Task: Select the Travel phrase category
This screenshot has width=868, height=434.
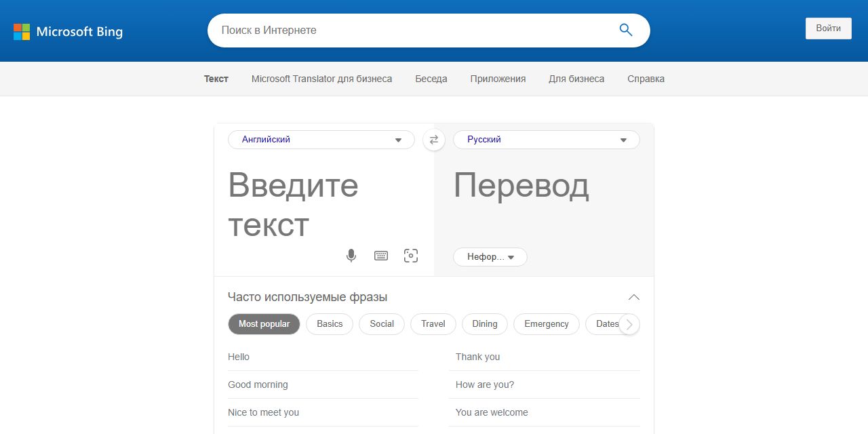Action: tap(433, 324)
